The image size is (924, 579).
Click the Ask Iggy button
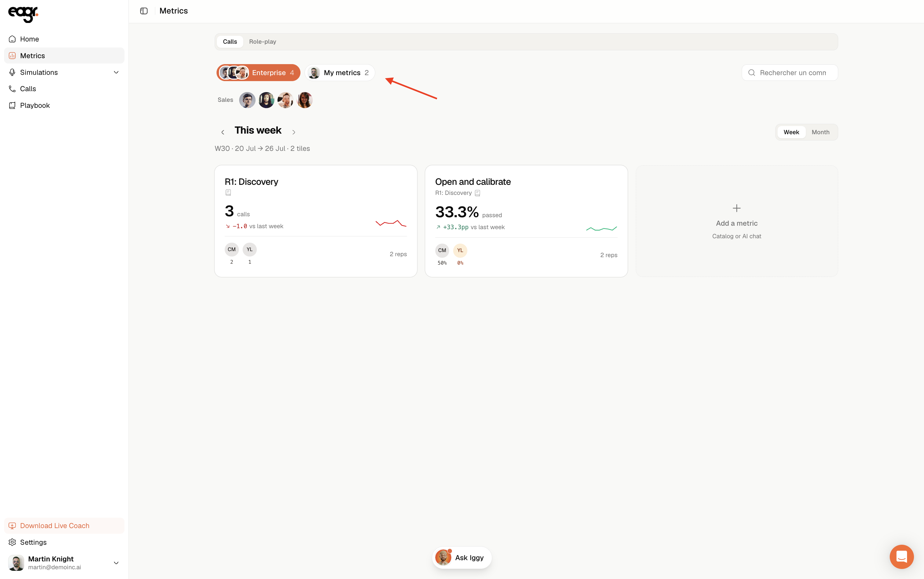(x=462, y=558)
